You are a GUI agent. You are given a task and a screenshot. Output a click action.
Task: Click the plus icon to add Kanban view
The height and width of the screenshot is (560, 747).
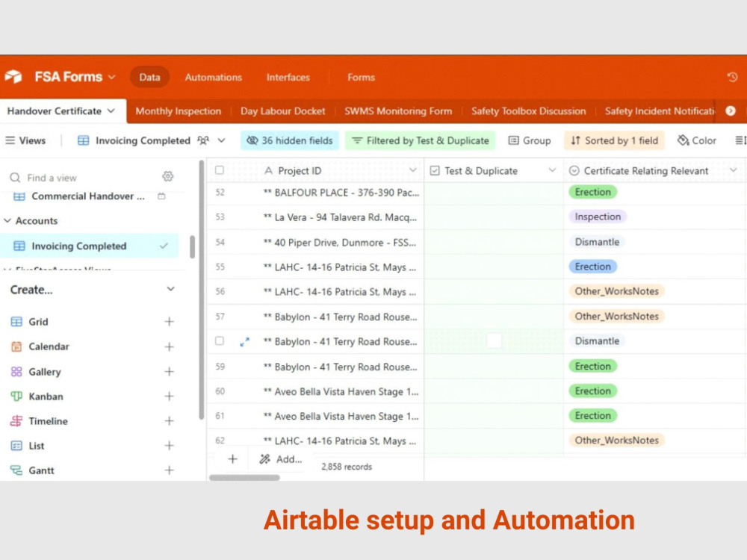[169, 396]
